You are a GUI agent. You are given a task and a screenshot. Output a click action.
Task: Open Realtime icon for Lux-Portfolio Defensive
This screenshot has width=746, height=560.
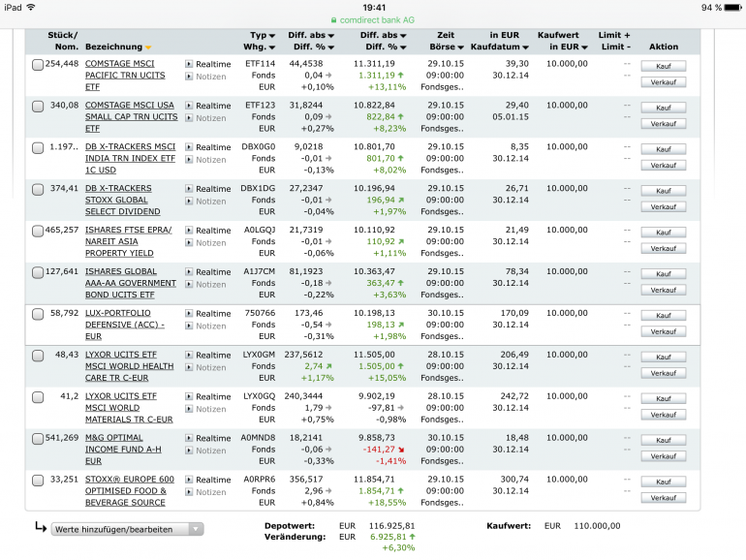click(x=189, y=313)
